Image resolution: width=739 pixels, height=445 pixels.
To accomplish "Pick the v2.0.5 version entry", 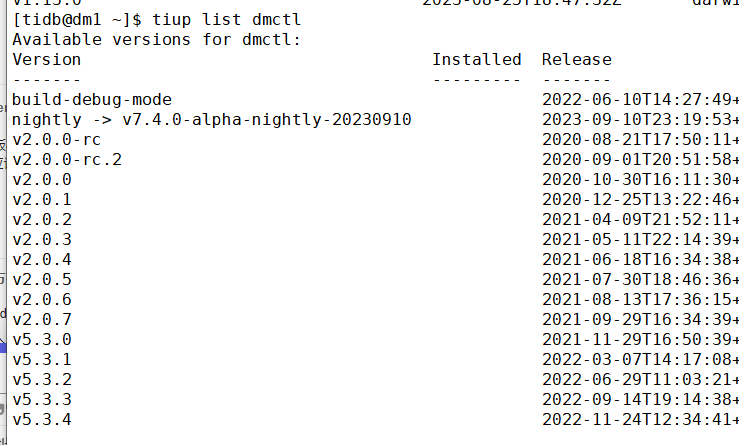I will pyautogui.click(x=42, y=279).
